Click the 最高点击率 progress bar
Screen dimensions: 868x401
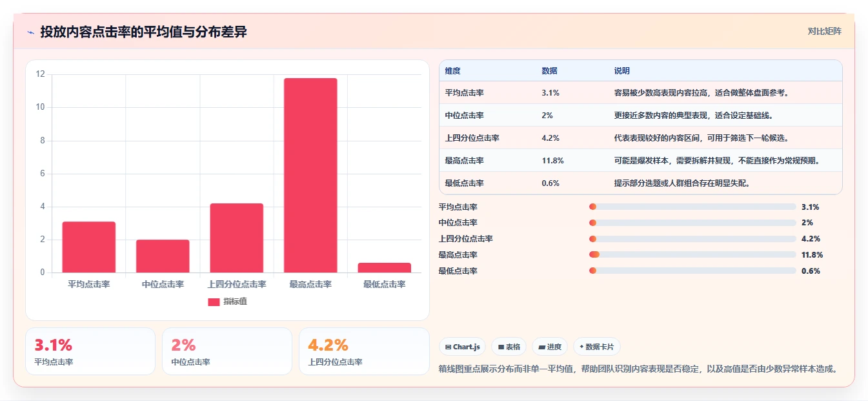click(x=692, y=255)
